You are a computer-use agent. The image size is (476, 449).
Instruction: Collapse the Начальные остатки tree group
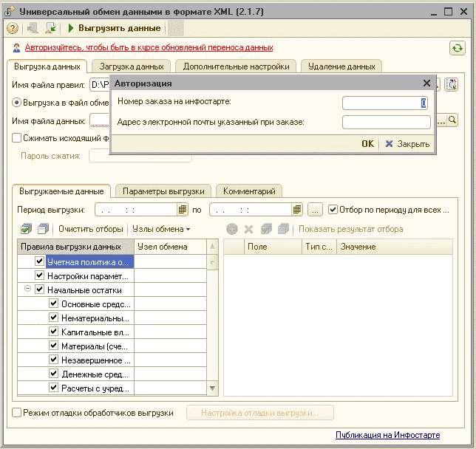pos(27,289)
